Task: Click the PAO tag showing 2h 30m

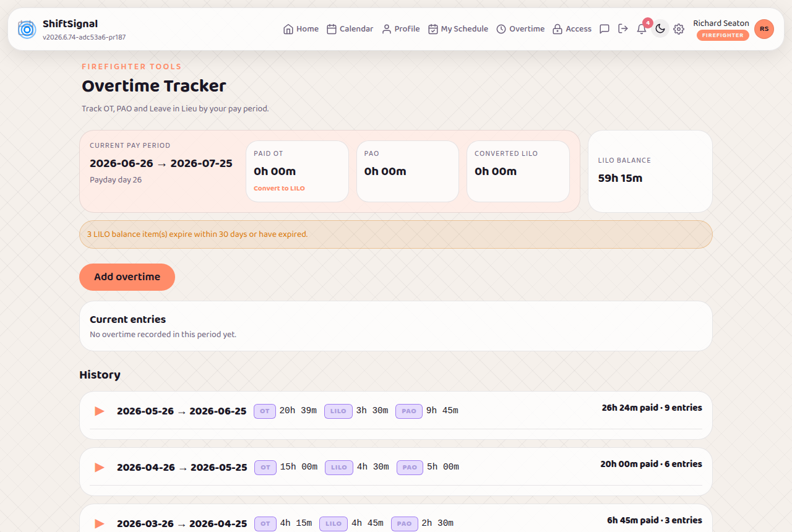Action: (x=405, y=523)
